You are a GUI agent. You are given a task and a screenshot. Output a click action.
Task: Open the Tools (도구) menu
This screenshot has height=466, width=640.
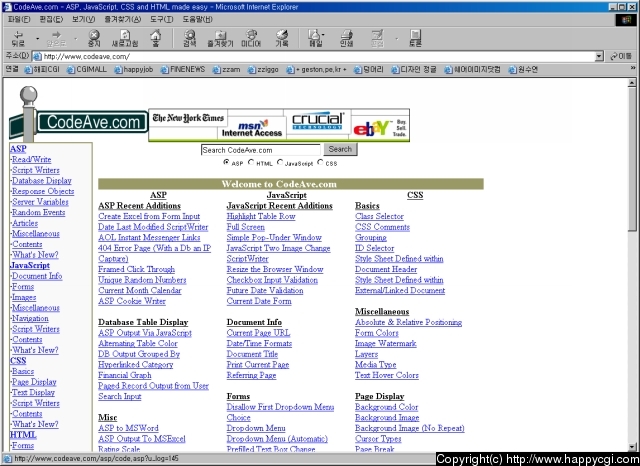[161, 19]
